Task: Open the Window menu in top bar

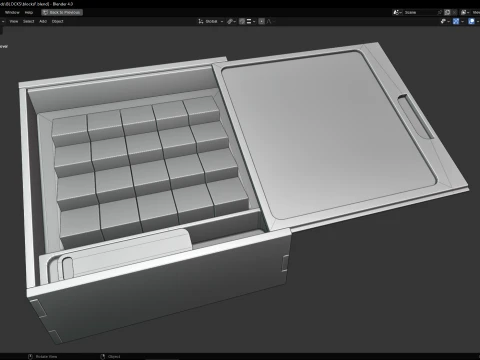Action: pyautogui.click(x=12, y=12)
